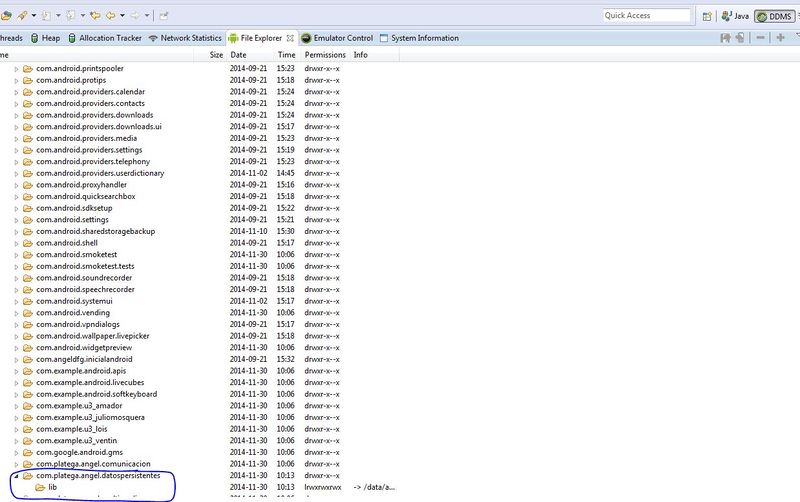Click the Search flashlight toolbar icon
The width and height of the screenshot is (800, 502).
(22, 16)
